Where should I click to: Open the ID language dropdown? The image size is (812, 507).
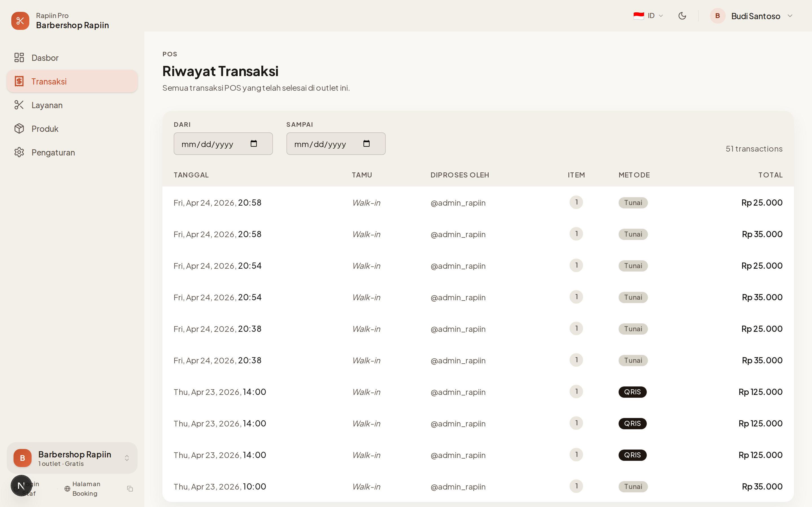point(648,16)
